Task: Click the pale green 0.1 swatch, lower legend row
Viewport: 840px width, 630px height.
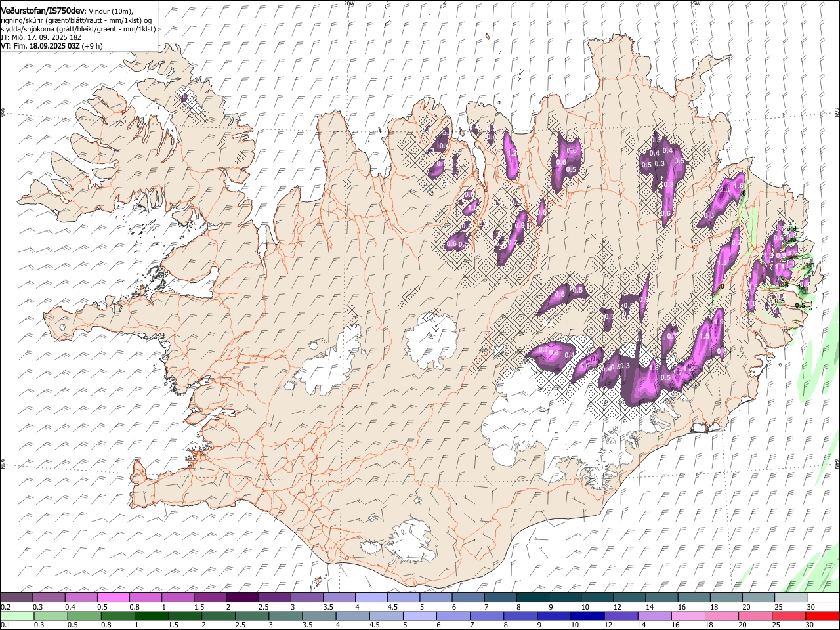Action: coord(17,616)
